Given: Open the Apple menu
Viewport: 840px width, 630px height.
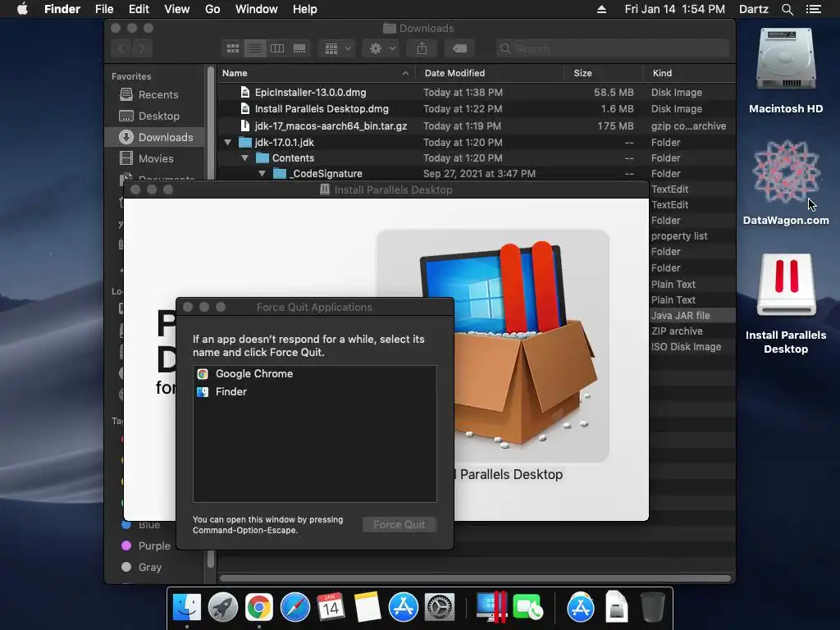Looking at the screenshot, I should click(x=22, y=9).
